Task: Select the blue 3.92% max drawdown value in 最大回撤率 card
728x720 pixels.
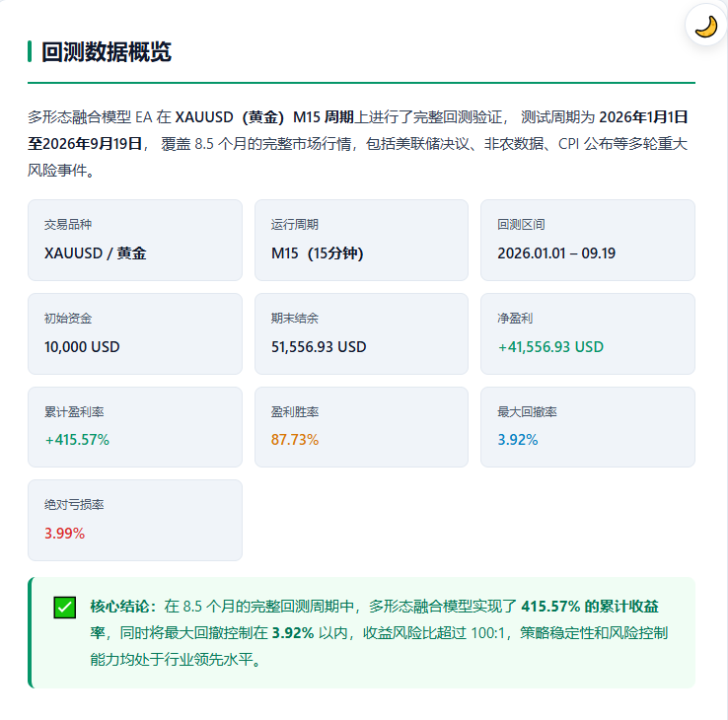Action: point(518,440)
